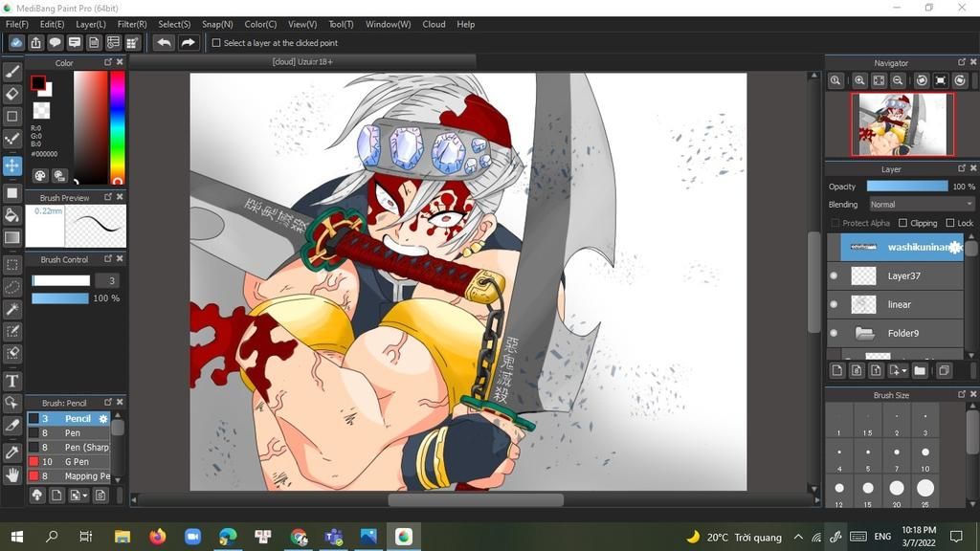This screenshot has height=551, width=980.
Task: Click the Redo arrow
Action: (x=188, y=42)
